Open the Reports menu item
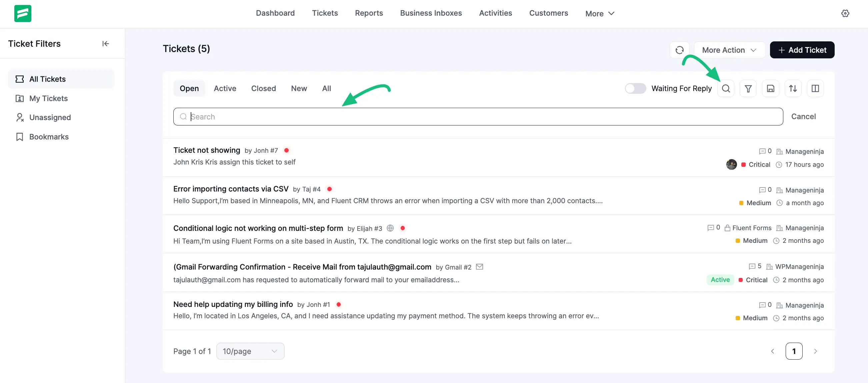The height and width of the screenshot is (383, 868). point(369,13)
